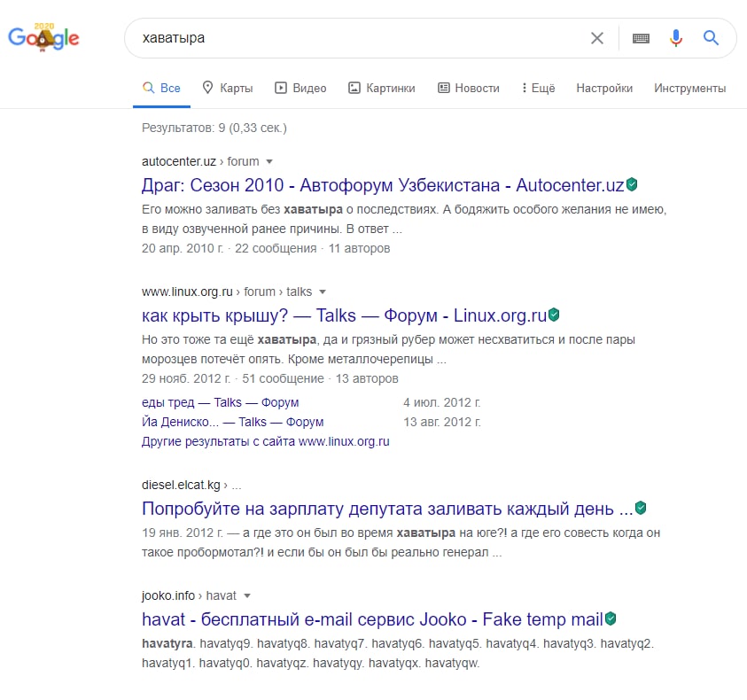Click green shield beside Fake temp mail
Viewport: 747px width, 700px height.
(611, 619)
